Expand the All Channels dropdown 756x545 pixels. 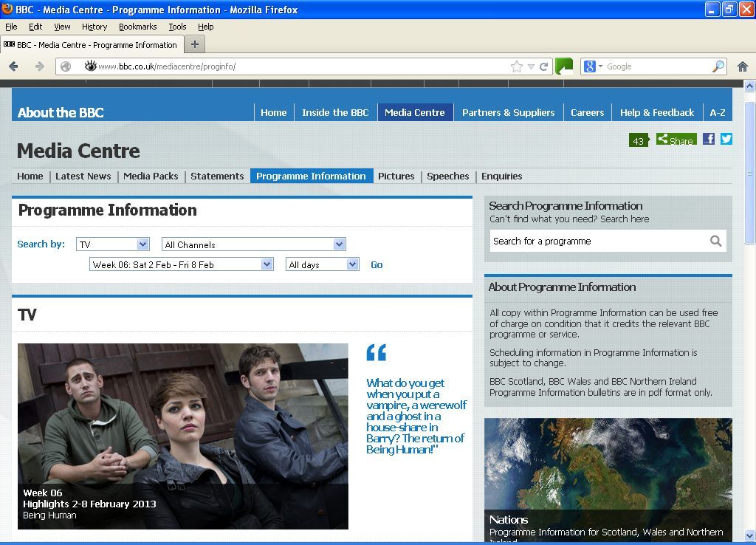[x=254, y=244]
